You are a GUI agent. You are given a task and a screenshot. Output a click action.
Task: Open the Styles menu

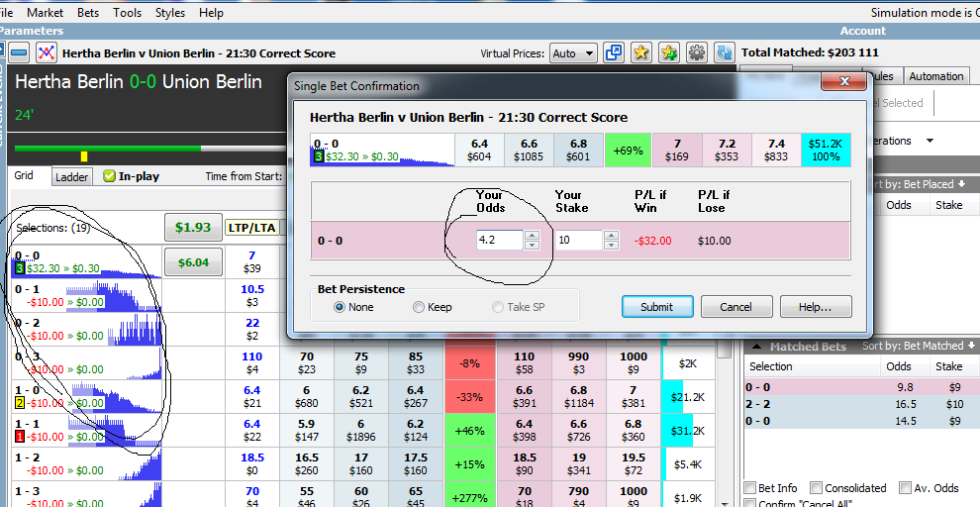pyautogui.click(x=170, y=13)
